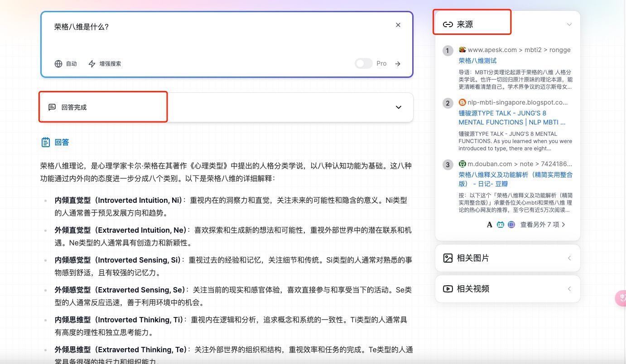Viewport: 626px width, 364px height.
Task: Click the 回答完成 status text
Action: [x=74, y=107]
